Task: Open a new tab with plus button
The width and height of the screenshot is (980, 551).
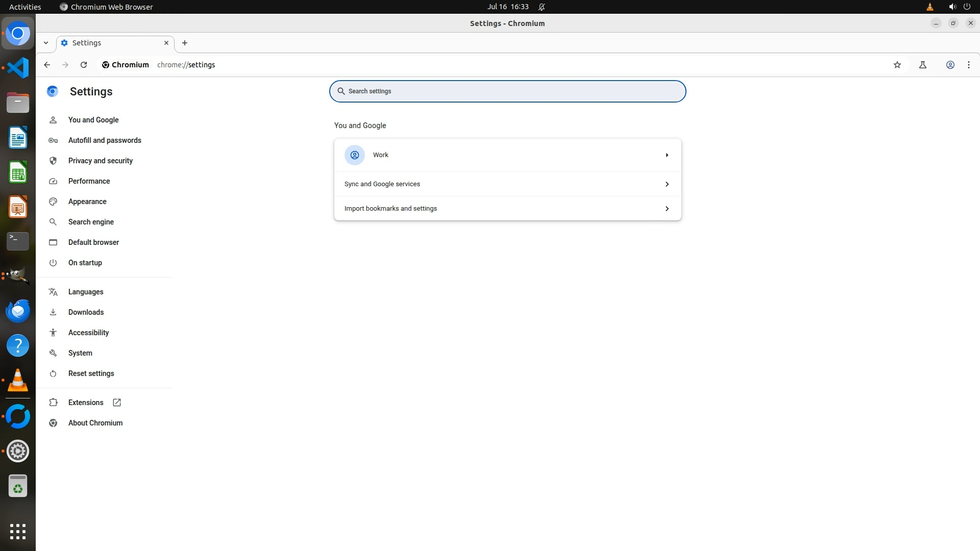Action: (185, 43)
